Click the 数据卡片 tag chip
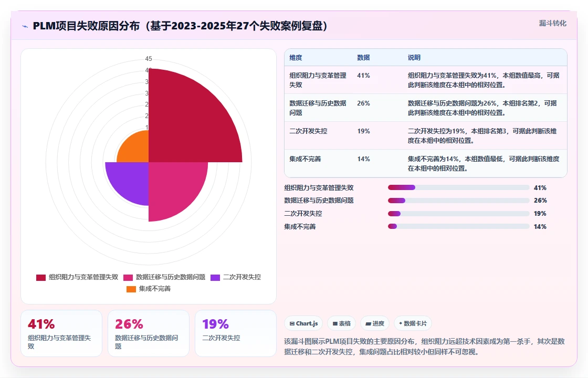 pos(413,323)
